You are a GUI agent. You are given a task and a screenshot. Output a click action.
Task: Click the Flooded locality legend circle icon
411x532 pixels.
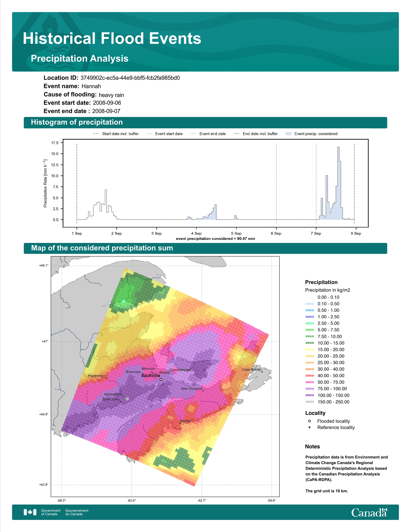pos(309,421)
